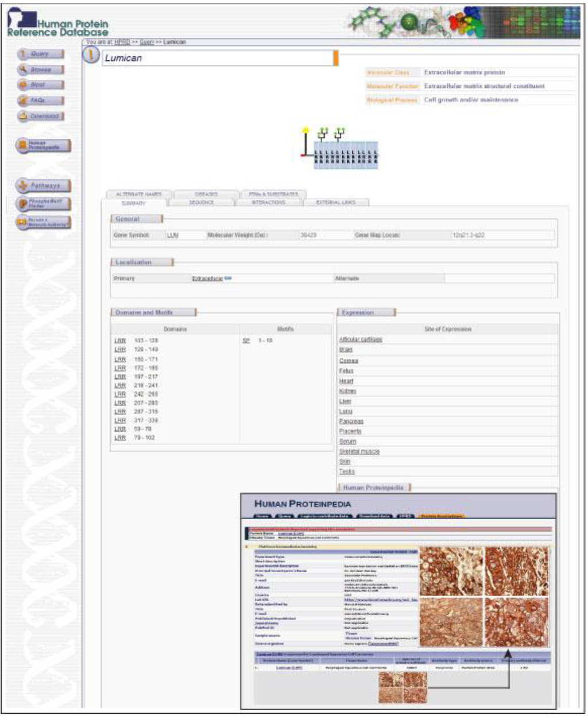The height and width of the screenshot is (720, 588).
Task: Switch to the External Links tab
Action: [x=336, y=203]
